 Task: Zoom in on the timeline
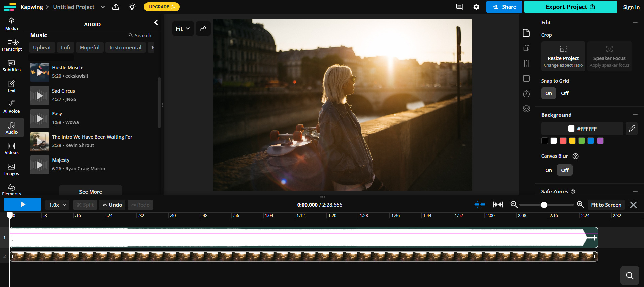pyautogui.click(x=580, y=205)
